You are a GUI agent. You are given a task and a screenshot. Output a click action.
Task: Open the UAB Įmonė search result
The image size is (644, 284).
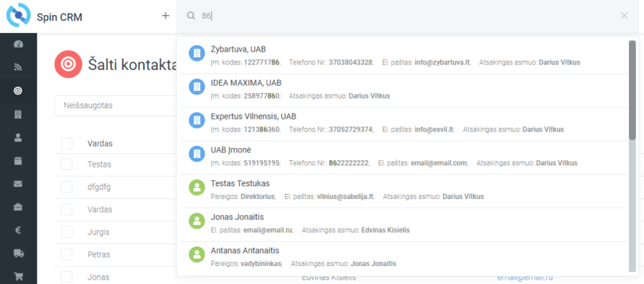[404, 157]
